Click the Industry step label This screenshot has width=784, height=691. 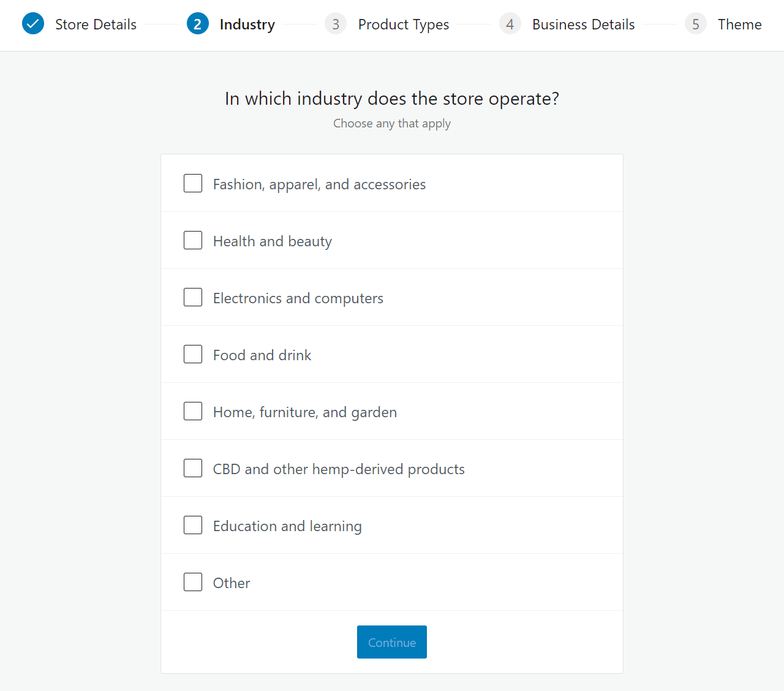[247, 24]
